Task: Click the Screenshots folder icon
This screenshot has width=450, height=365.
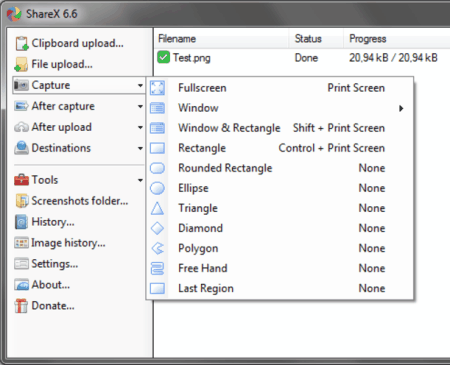Action: pyautogui.click(x=21, y=201)
